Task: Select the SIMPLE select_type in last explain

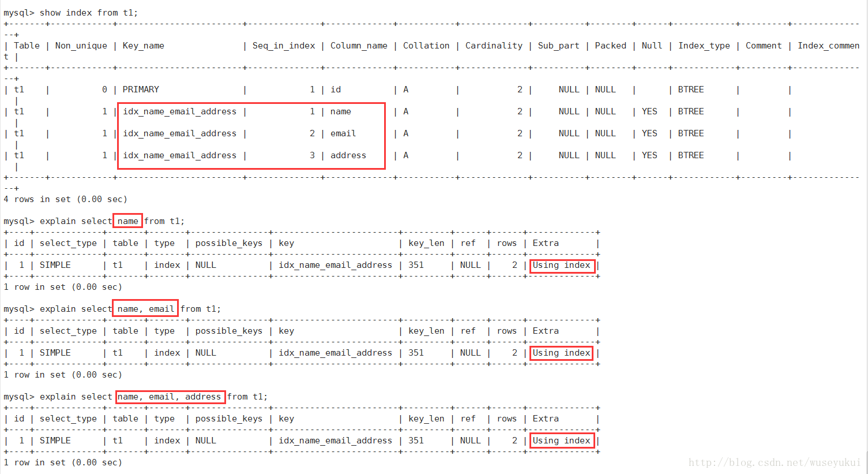Action: coord(55,440)
